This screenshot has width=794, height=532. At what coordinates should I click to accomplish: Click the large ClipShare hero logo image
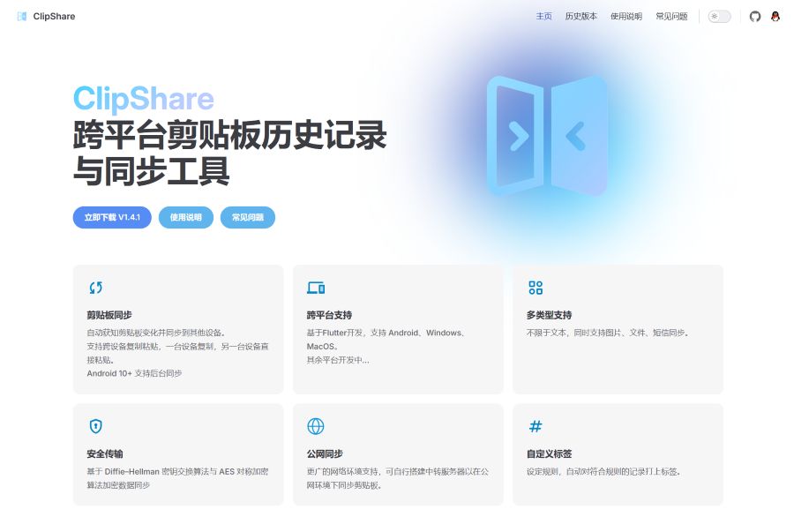coord(547,135)
